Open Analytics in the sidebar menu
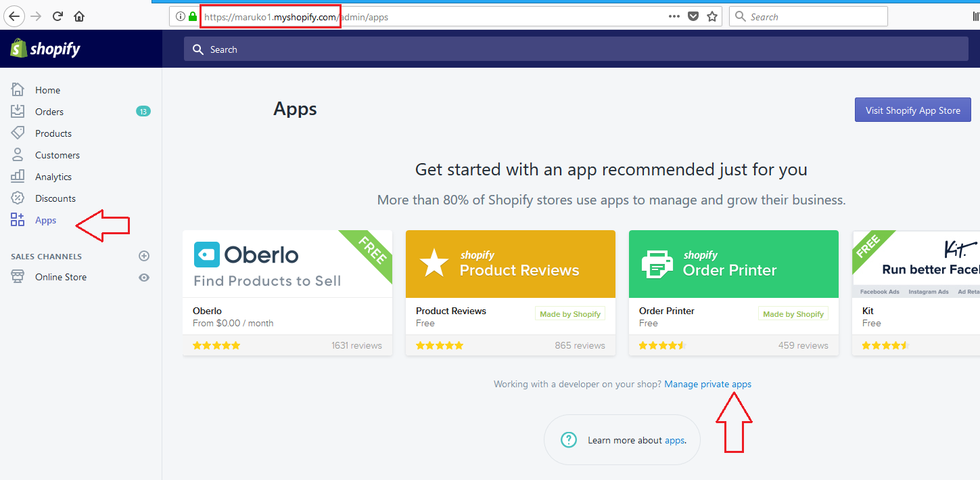Screen dimensions: 980x480 coord(53,177)
